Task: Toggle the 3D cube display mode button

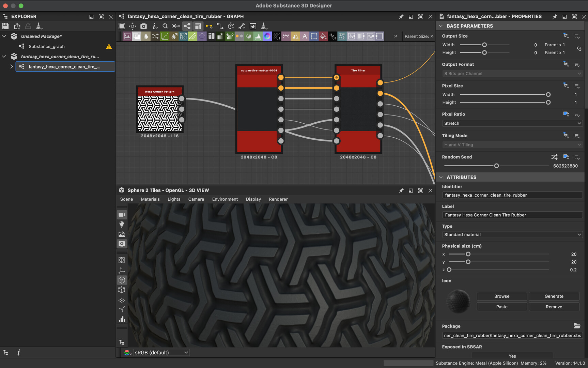Action: coord(122,280)
